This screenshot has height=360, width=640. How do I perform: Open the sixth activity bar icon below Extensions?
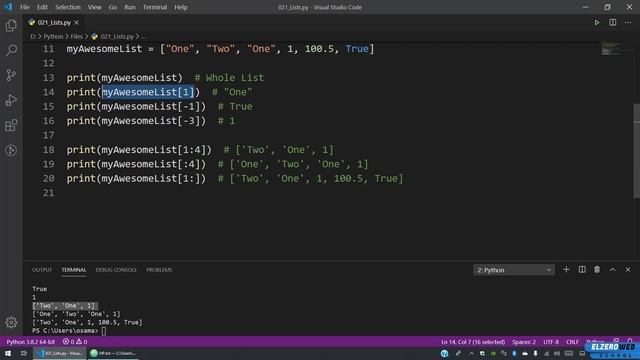point(11,150)
